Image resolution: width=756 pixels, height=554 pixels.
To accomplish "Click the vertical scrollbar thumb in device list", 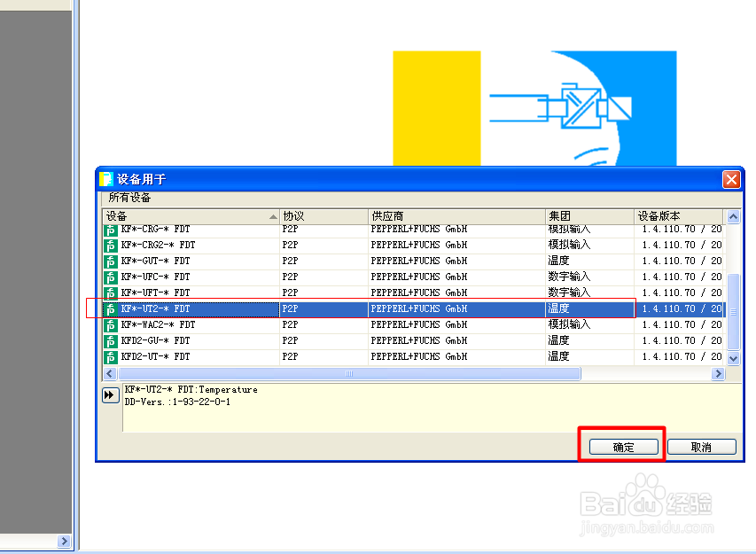I will [x=733, y=311].
